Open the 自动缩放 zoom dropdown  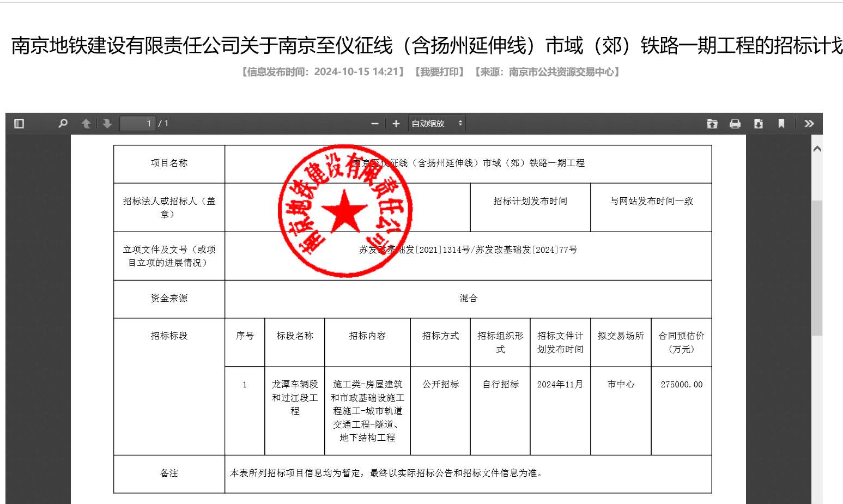point(437,124)
